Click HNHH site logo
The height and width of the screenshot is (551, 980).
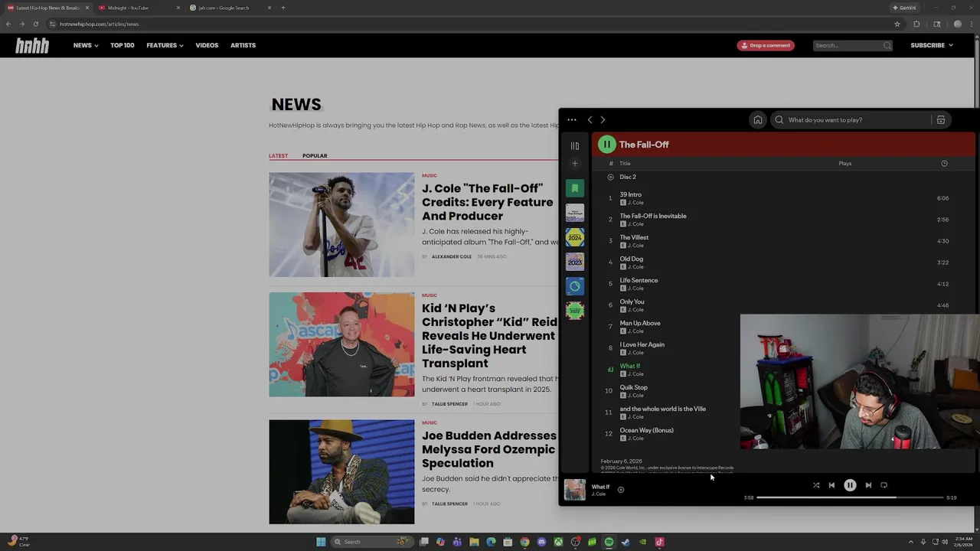32,45
